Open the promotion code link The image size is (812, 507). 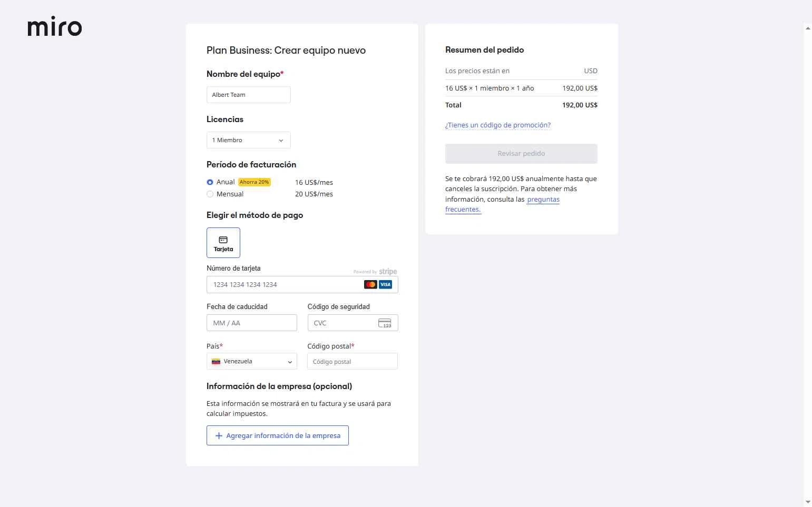tap(498, 125)
